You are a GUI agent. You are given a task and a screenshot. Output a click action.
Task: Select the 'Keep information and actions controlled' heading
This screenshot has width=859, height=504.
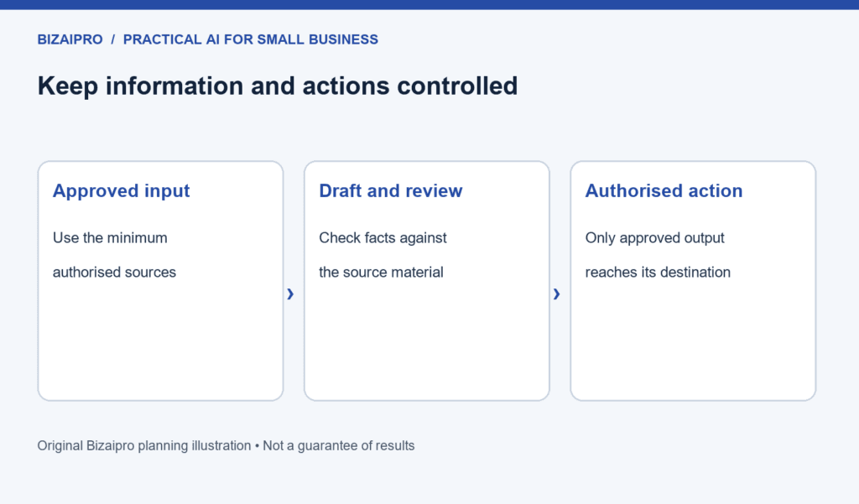(x=277, y=86)
